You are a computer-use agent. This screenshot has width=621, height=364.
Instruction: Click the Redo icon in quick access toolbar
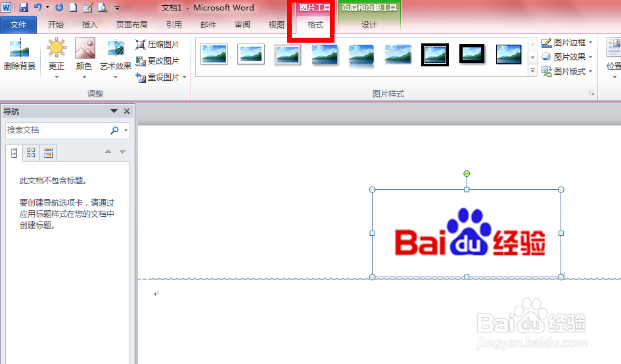point(59,7)
